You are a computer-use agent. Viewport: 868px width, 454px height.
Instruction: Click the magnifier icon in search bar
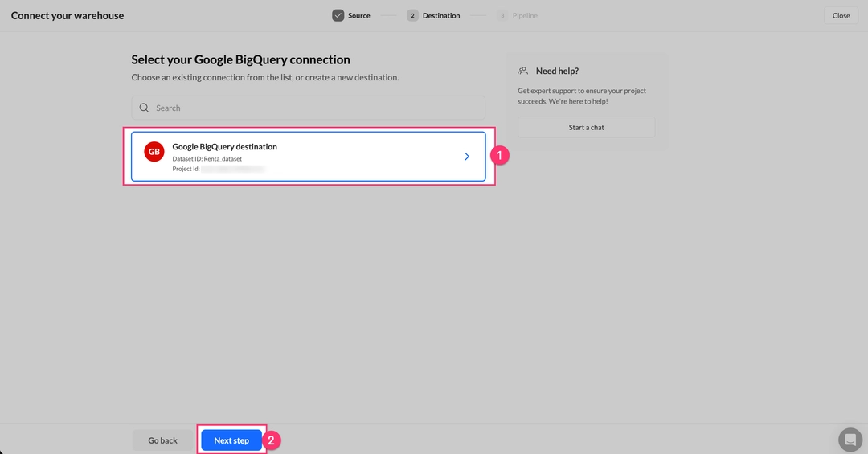pyautogui.click(x=145, y=108)
